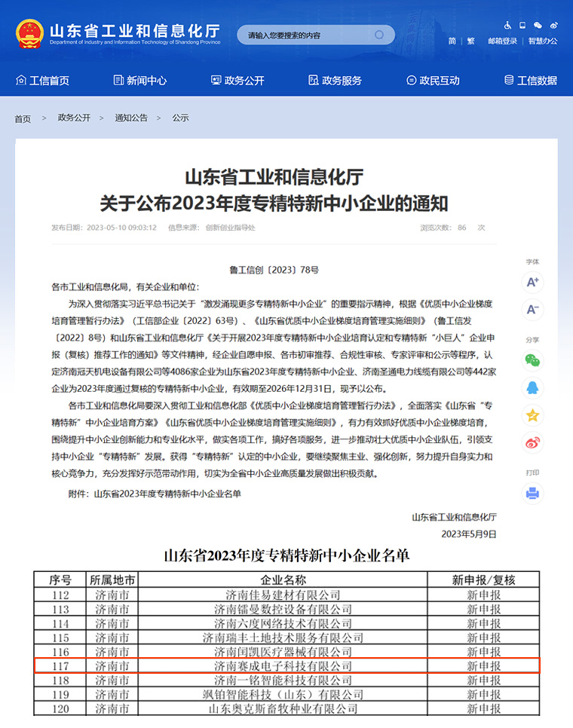
Task: Click the 邮箱登录 link
Action: pyautogui.click(x=502, y=41)
